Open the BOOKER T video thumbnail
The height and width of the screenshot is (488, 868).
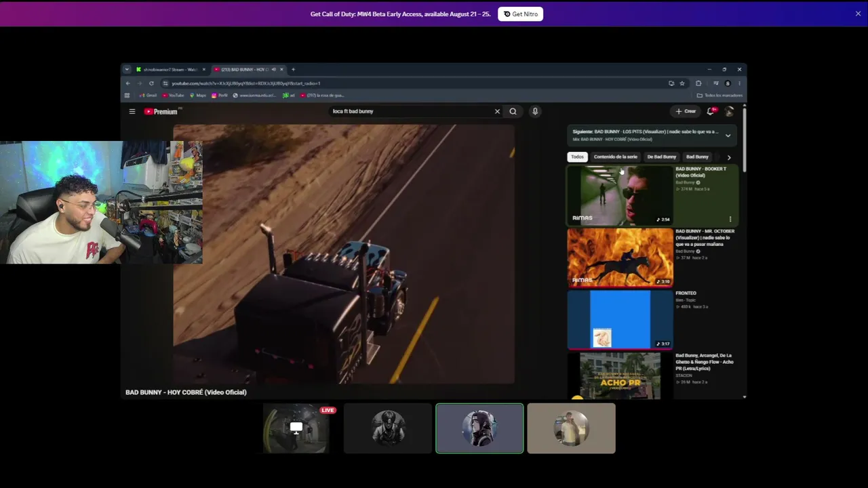(x=620, y=195)
